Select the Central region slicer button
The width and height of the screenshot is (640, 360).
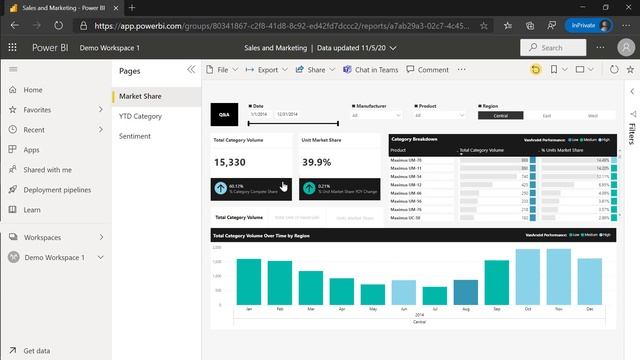[x=500, y=116]
